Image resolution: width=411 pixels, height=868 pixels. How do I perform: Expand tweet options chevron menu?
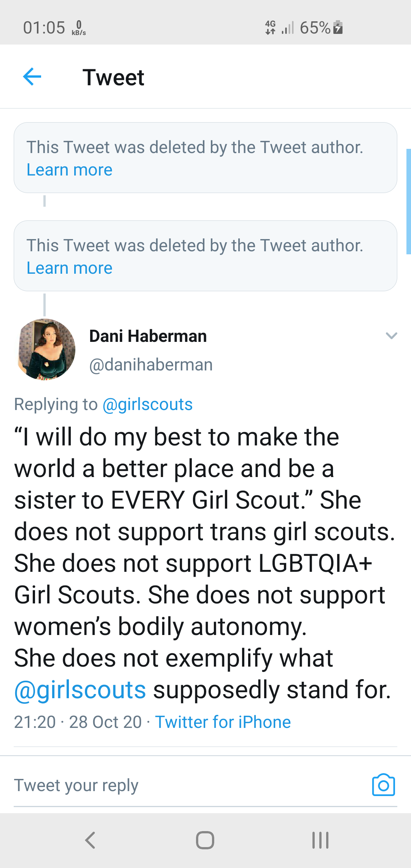[x=391, y=335]
